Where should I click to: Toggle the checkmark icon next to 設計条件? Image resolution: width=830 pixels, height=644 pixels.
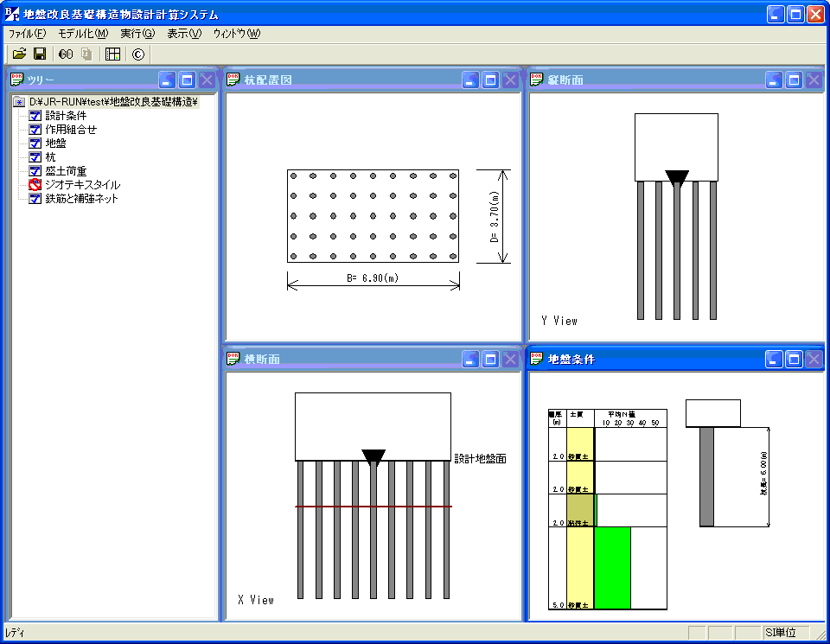point(35,116)
